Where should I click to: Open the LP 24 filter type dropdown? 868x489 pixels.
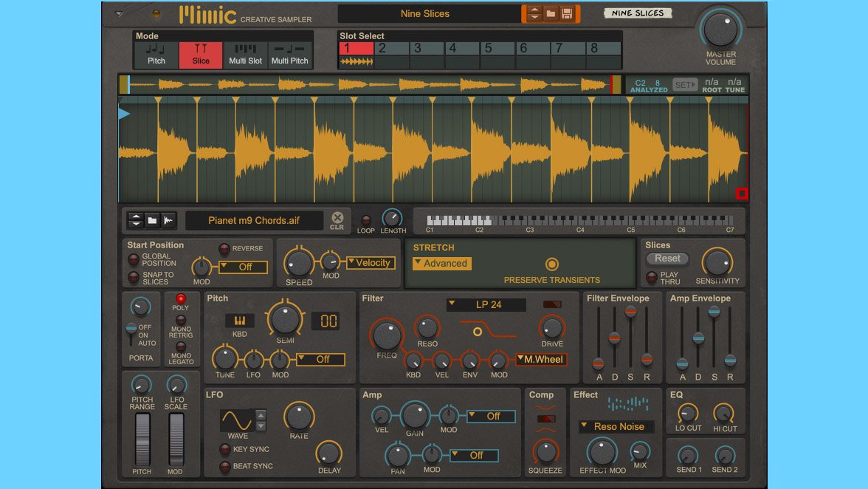[486, 305]
